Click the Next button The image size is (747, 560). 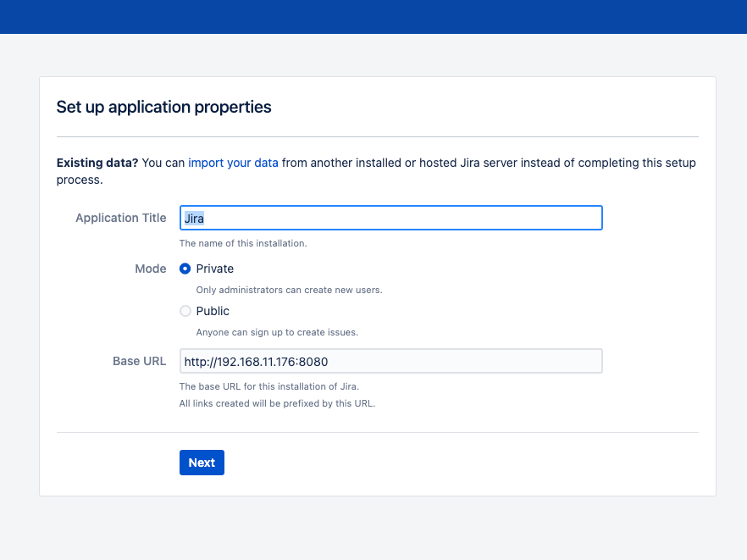202,463
